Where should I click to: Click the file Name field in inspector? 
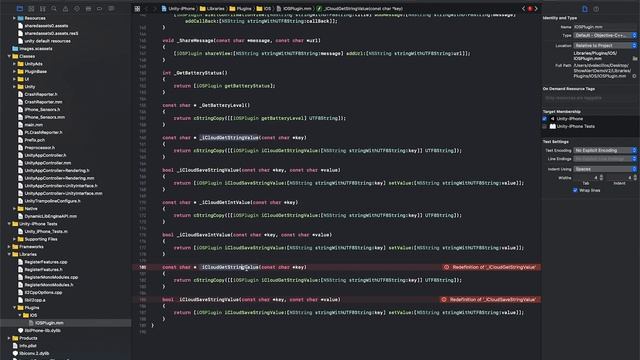pos(605,27)
